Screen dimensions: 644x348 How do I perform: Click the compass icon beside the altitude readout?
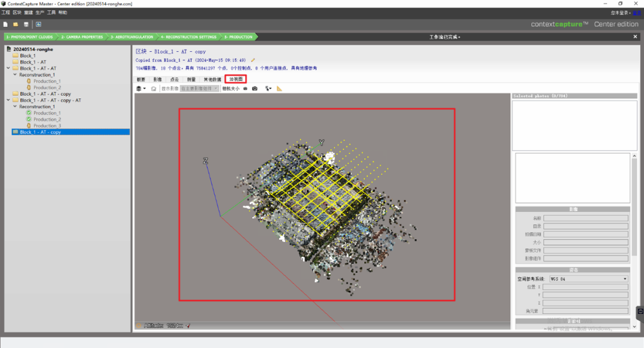point(188,326)
